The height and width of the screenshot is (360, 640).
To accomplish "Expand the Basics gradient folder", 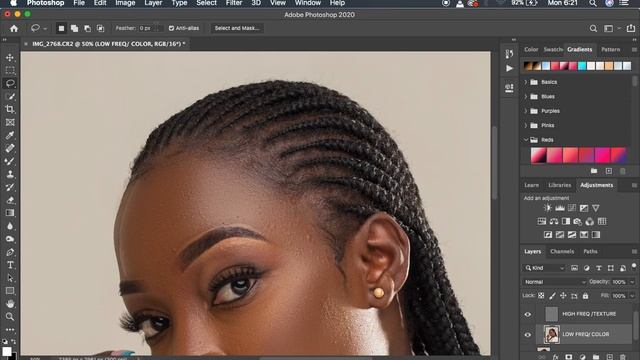I will tap(526, 82).
